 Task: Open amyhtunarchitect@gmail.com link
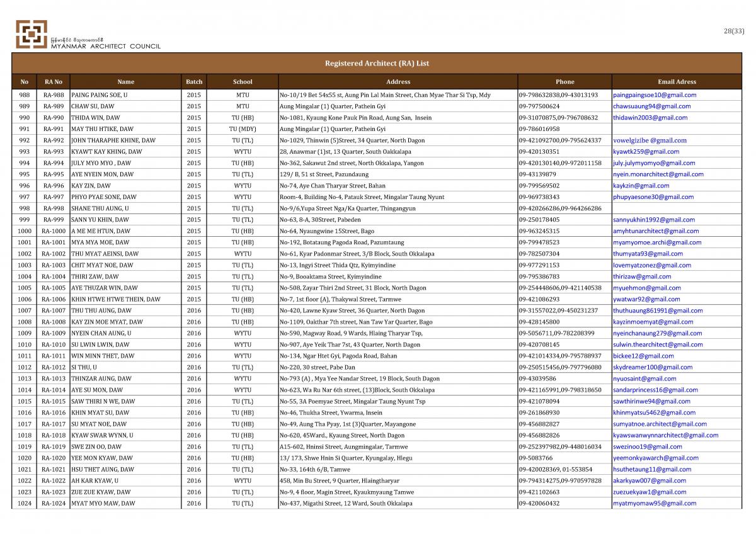click(x=656, y=231)
